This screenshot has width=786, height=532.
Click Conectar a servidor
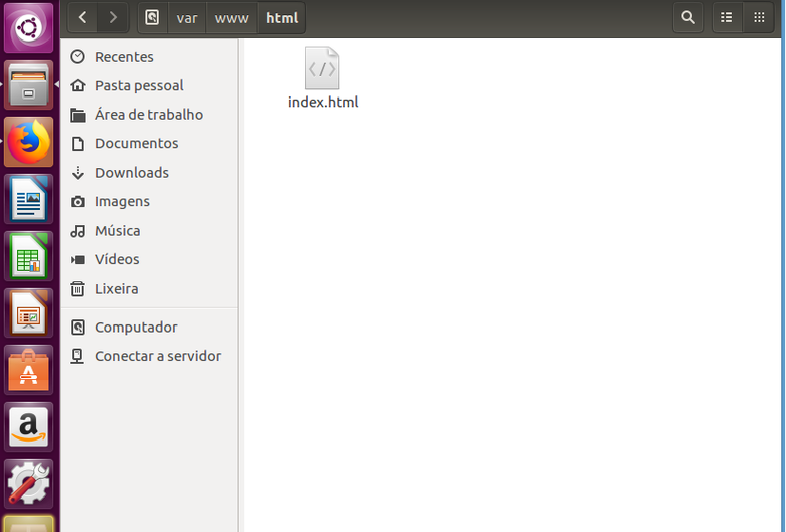158,356
